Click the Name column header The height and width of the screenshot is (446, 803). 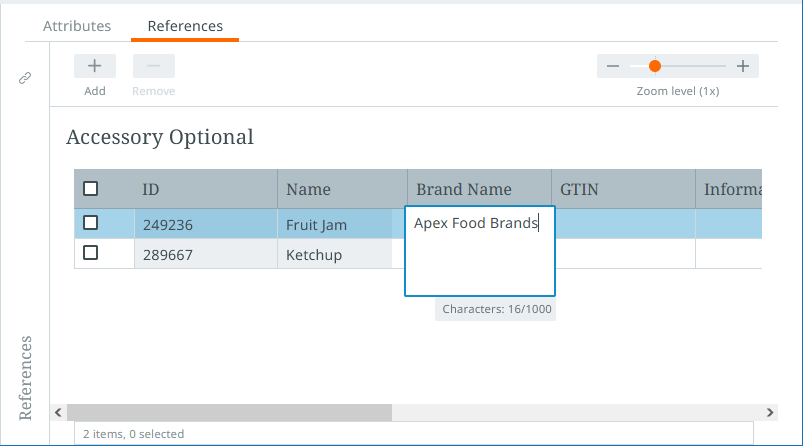308,189
